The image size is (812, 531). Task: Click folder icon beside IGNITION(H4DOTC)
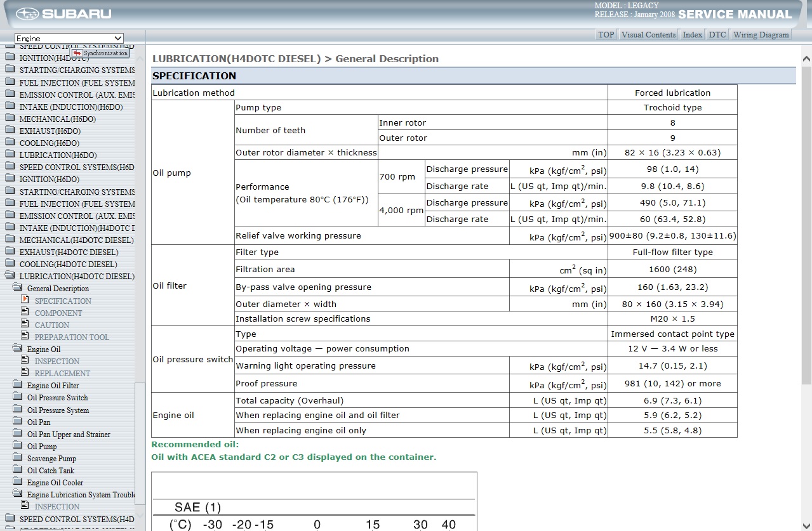[10, 58]
